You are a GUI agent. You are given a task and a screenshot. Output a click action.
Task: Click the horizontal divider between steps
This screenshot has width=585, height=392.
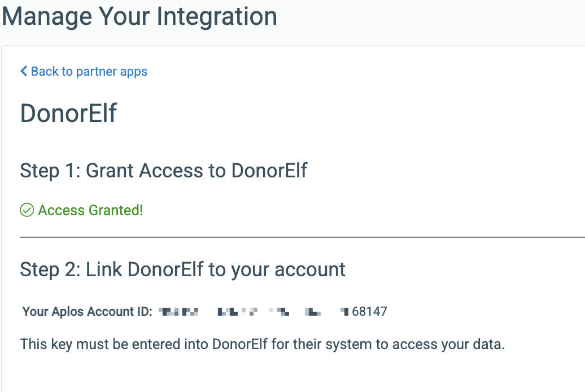302,237
